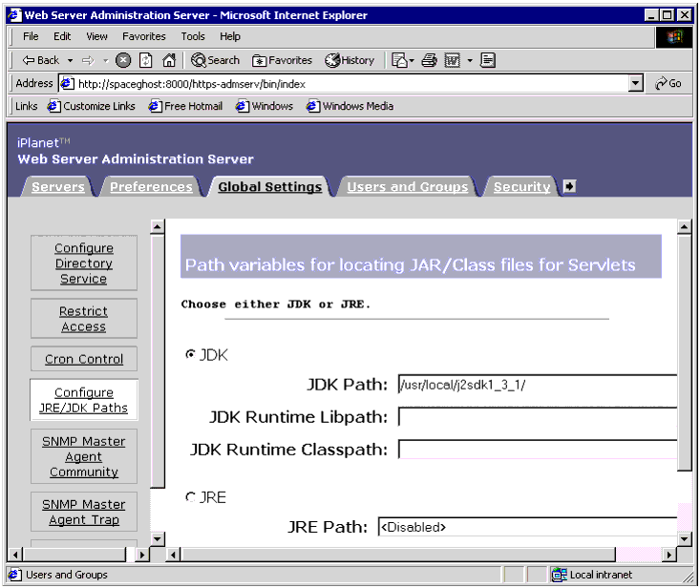Image resolution: width=700 pixels, height=588 pixels.
Task: Click main pane scroll down arrow
Action: coord(685,538)
